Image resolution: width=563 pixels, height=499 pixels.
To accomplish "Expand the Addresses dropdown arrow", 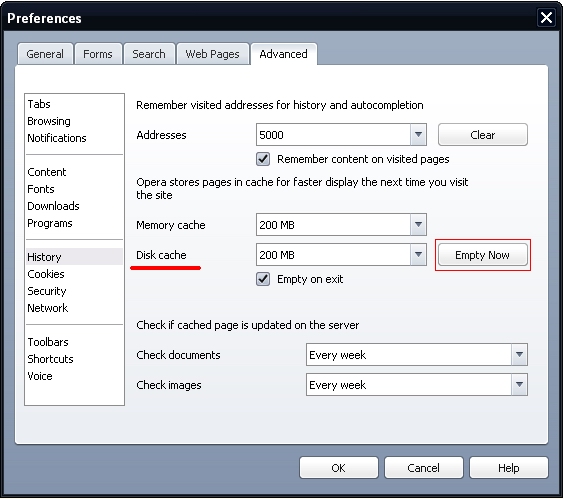I will (x=418, y=135).
